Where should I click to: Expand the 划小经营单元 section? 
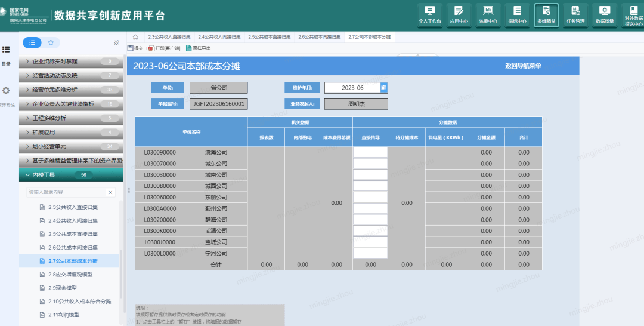click(70, 146)
